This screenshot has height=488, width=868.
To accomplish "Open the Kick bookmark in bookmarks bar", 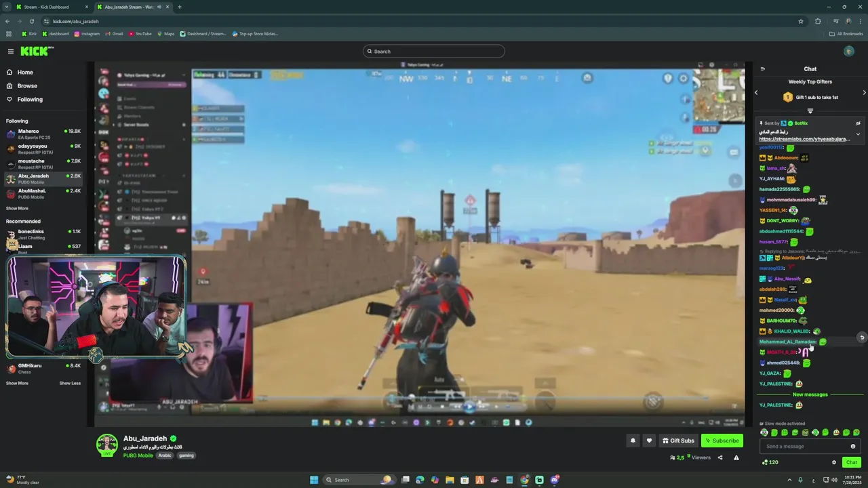I will (29, 34).
